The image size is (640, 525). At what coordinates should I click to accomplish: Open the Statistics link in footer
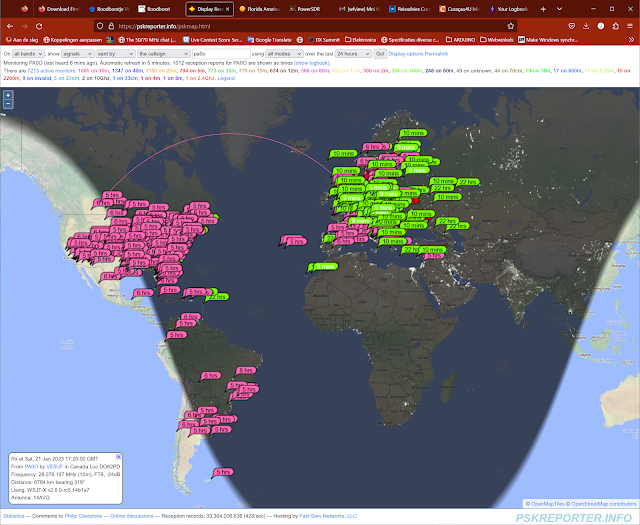point(14,516)
